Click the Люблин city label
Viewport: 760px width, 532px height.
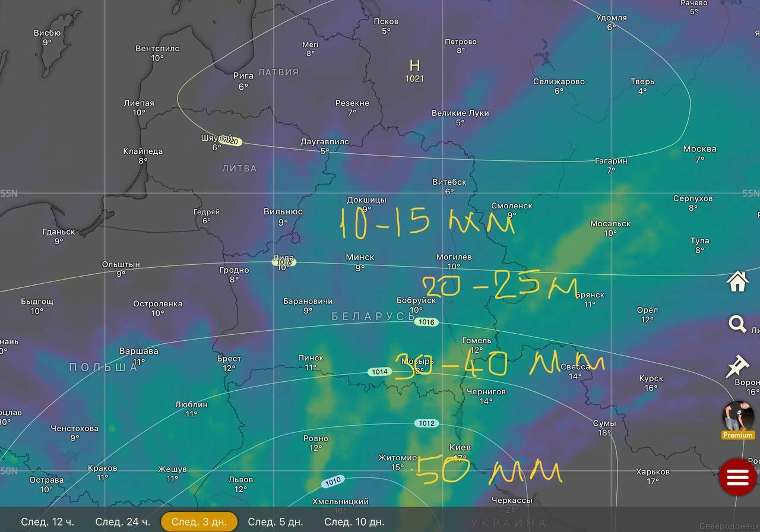pos(191,404)
